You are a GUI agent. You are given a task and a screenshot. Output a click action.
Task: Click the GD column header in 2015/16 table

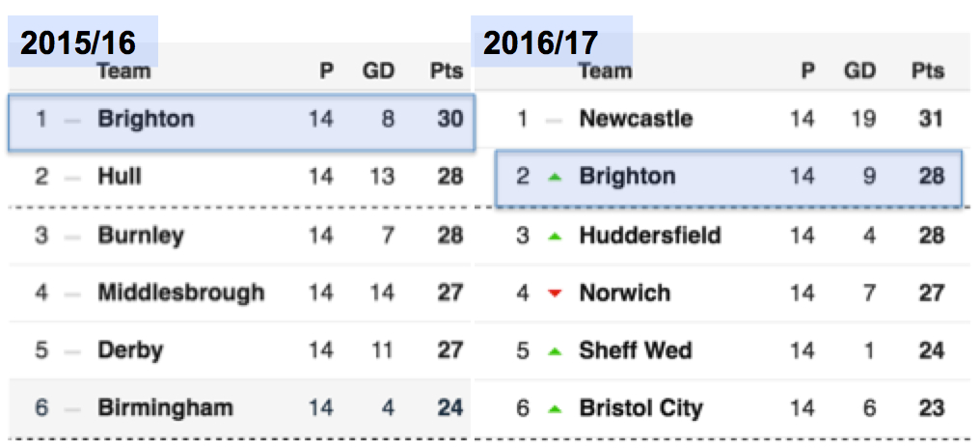[379, 71]
